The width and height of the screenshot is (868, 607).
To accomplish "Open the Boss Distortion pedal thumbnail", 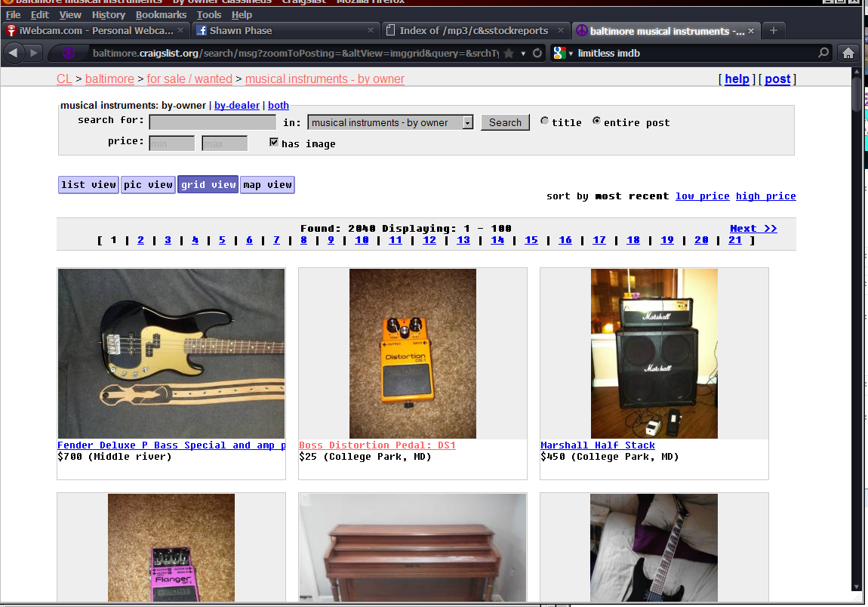I will click(412, 353).
